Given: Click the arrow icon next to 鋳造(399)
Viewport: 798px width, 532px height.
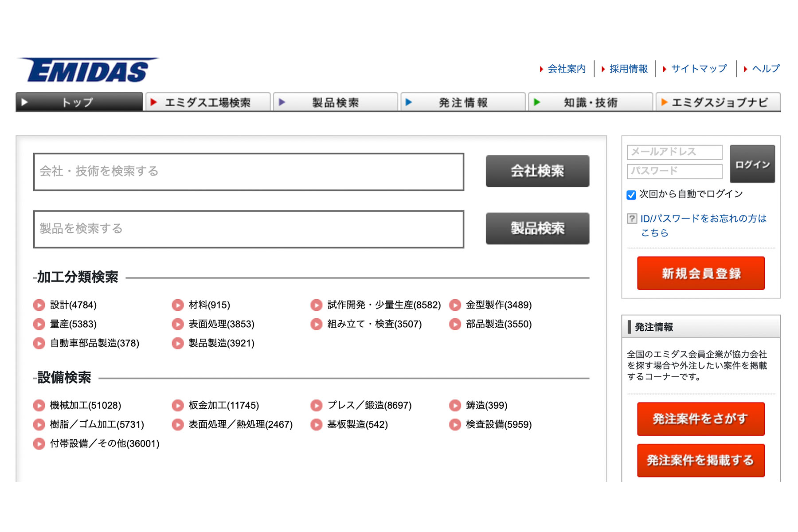Looking at the screenshot, I should point(455,405).
